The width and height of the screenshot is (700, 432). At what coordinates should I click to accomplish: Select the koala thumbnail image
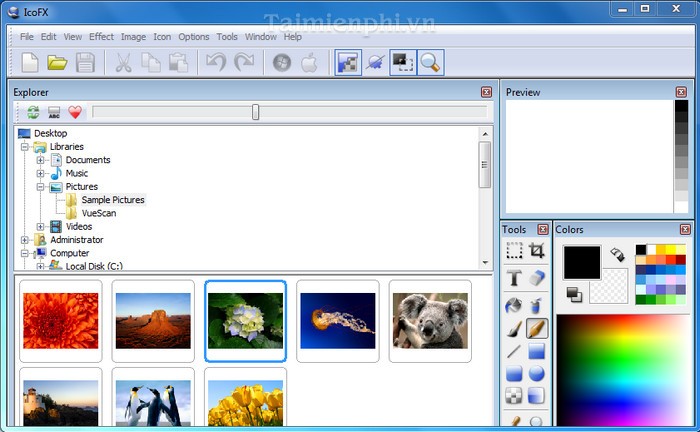pyautogui.click(x=429, y=320)
